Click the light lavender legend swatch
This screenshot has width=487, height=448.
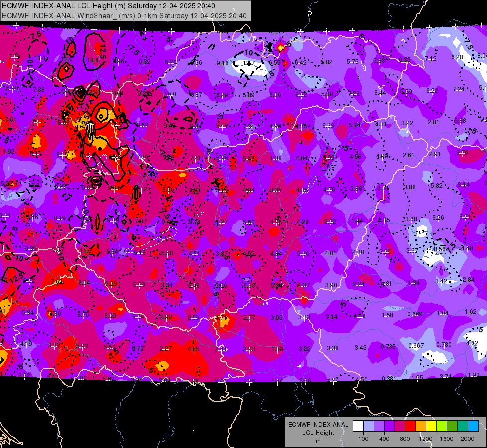click(x=369, y=426)
